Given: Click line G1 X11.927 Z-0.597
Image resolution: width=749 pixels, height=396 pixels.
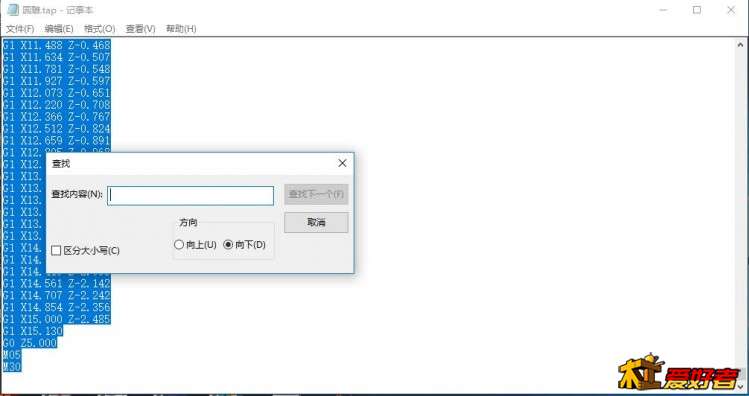Looking at the screenshot, I should (56, 81).
